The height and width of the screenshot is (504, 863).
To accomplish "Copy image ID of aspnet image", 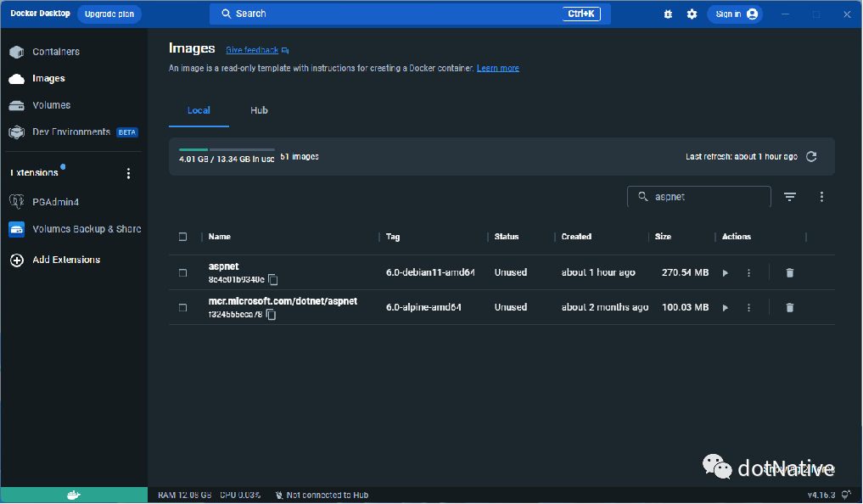I will (x=273, y=279).
